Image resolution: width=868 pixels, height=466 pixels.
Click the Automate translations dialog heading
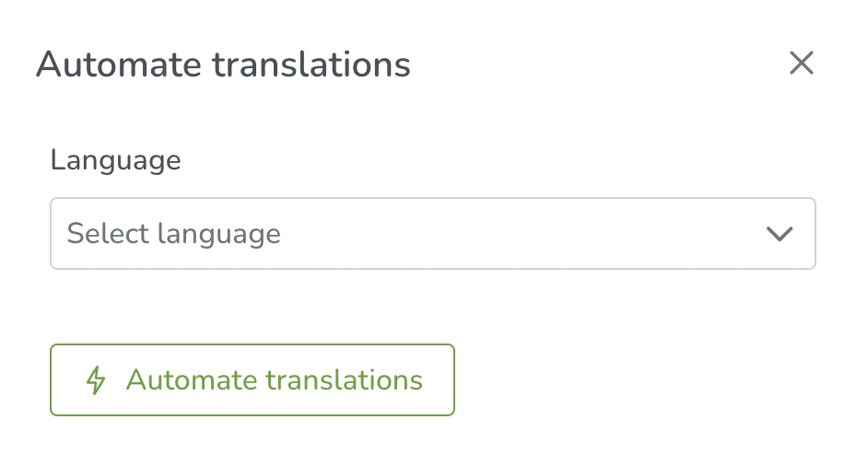(224, 64)
